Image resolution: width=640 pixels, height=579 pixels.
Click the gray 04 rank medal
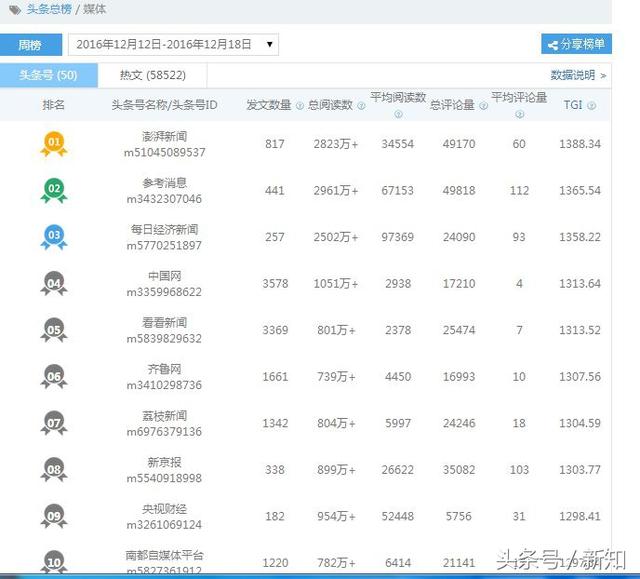(54, 283)
